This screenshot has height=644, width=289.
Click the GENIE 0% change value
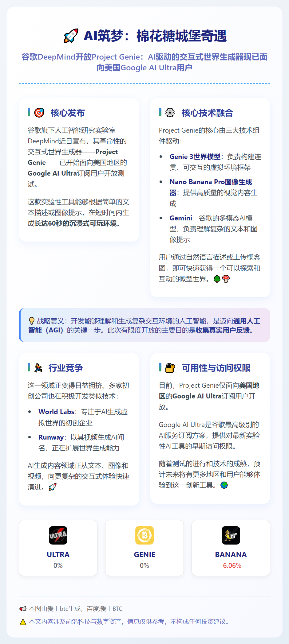[x=144, y=565]
